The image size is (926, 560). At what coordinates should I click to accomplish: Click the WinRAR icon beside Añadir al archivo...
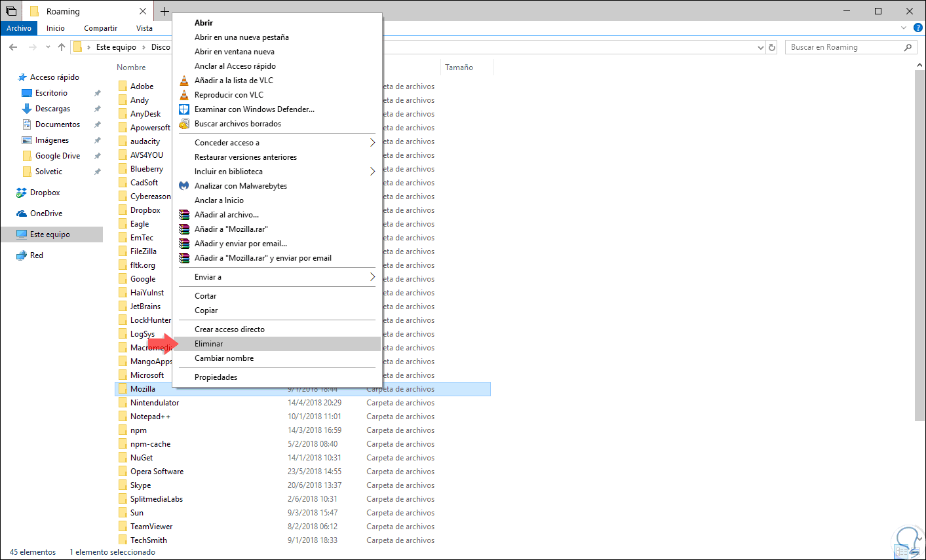click(x=184, y=215)
